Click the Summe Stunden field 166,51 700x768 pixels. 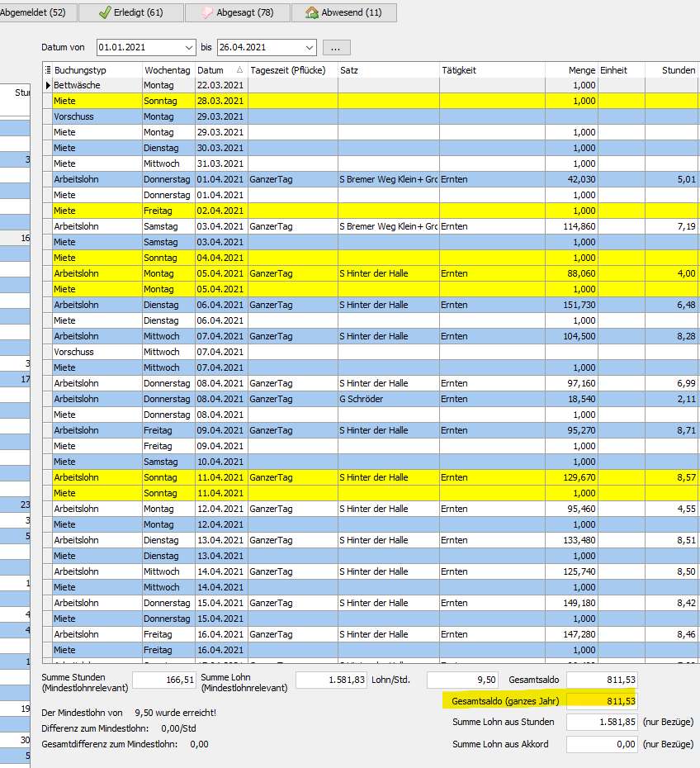point(164,680)
